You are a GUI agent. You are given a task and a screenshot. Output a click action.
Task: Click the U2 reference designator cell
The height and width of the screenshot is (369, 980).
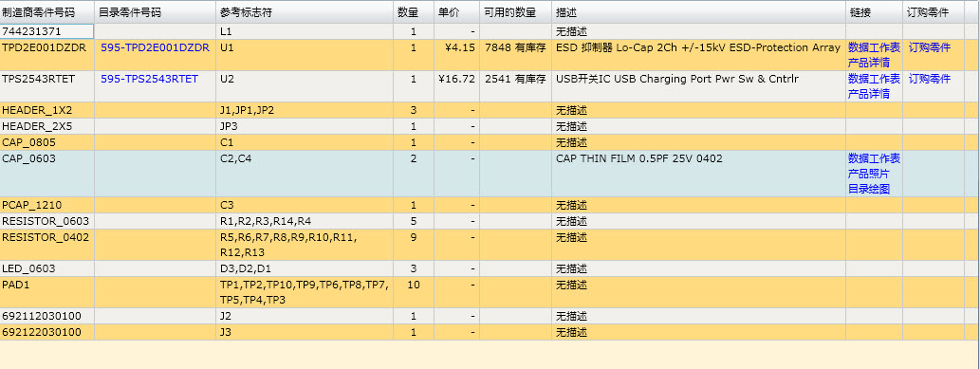coord(305,86)
